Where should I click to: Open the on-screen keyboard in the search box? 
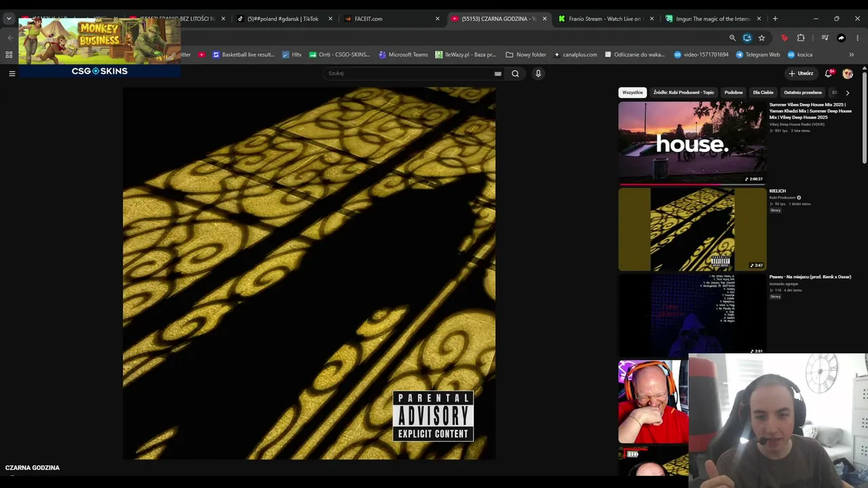(x=498, y=74)
